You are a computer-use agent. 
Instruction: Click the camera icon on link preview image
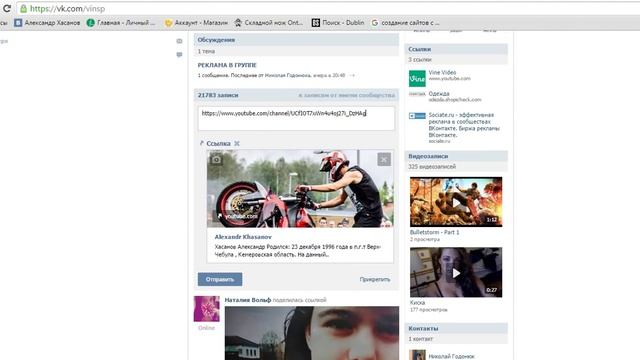coord(216,159)
